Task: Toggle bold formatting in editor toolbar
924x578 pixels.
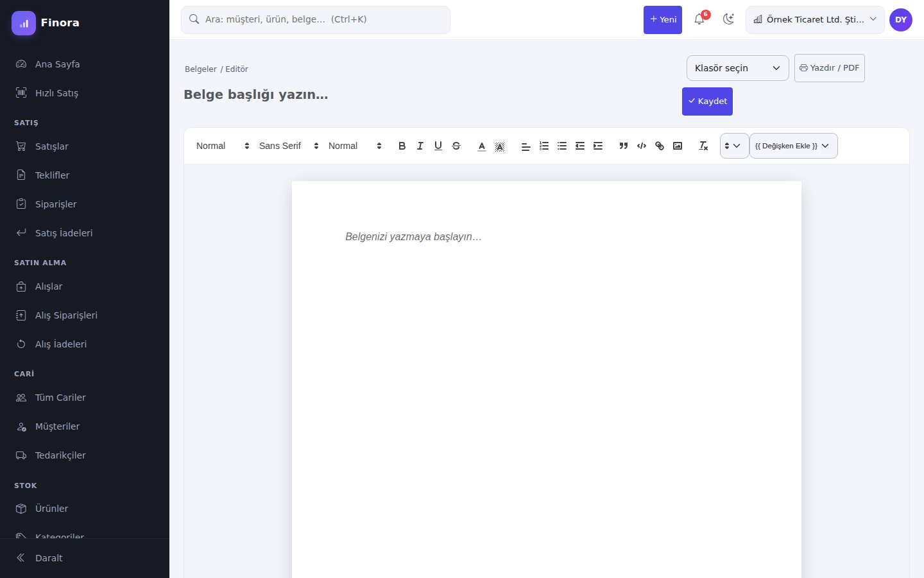Action: coord(402,146)
